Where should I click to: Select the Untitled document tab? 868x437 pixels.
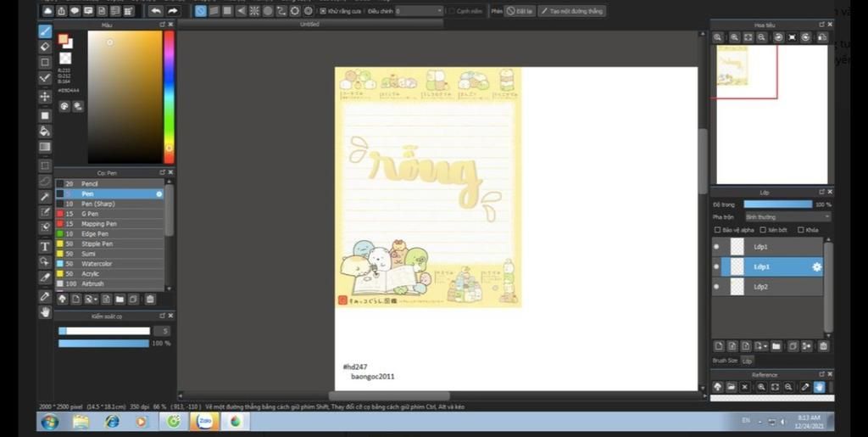click(310, 25)
